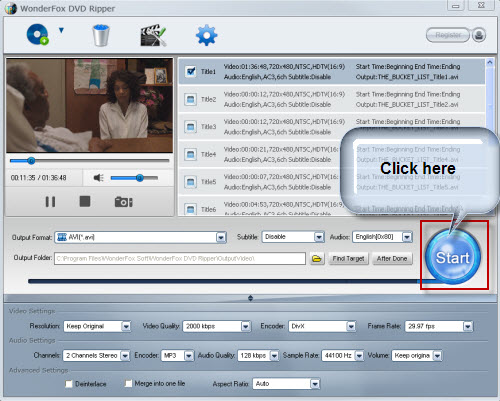Screen dimensions: 500x401
Task: Mute audio with the speaker icon
Action: [98, 178]
